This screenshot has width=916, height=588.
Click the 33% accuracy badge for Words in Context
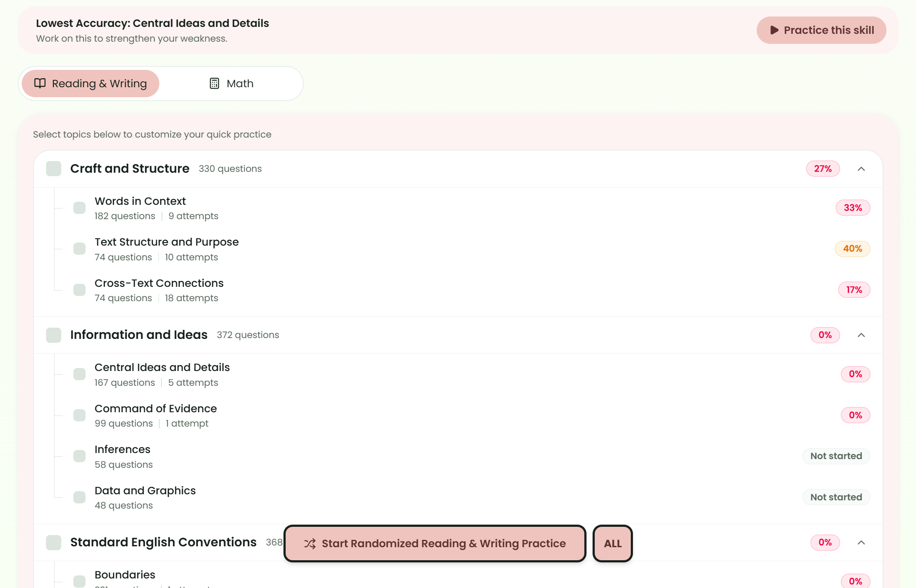pyautogui.click(x=853, y=208)
